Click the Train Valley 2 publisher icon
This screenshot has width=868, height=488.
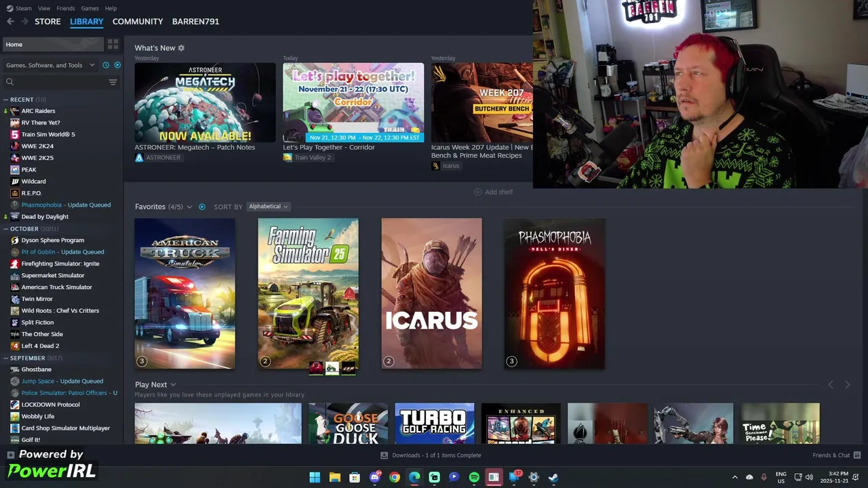point(288,157)
